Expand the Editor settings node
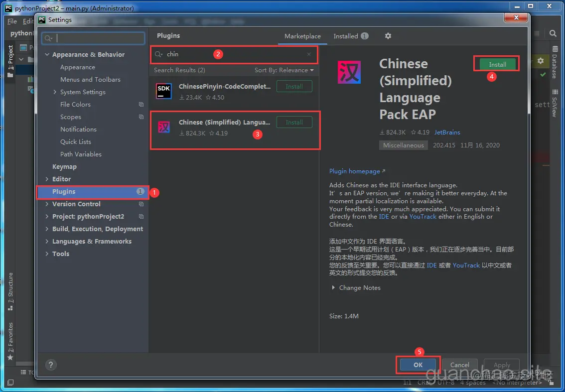This screenshot has width=565, height=392. tap(47, 179)
